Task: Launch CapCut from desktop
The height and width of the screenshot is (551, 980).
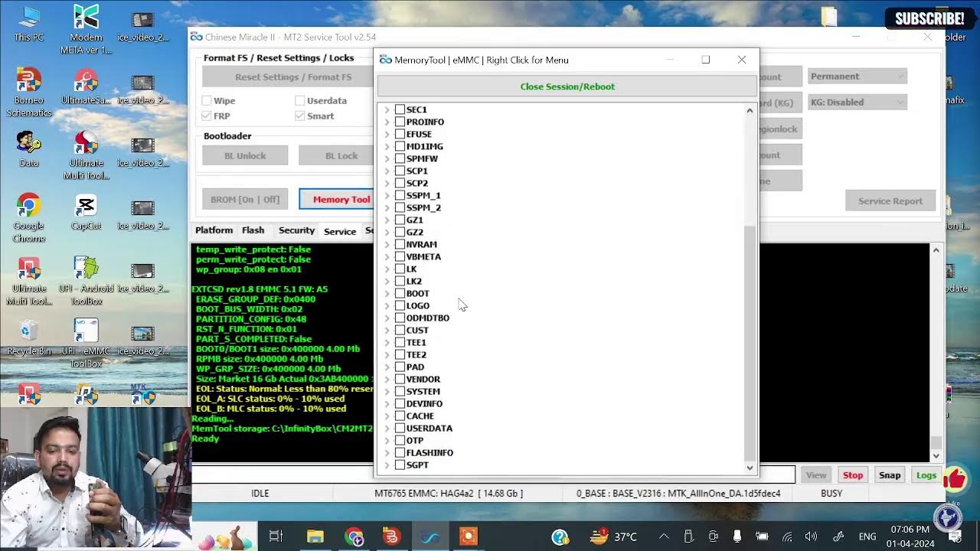Action: click(86, 211)
